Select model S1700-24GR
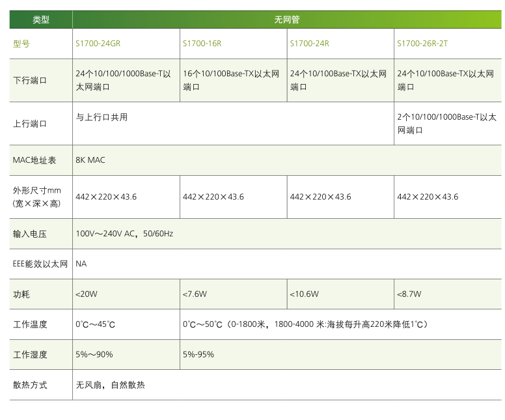 (x=98, y=44)
